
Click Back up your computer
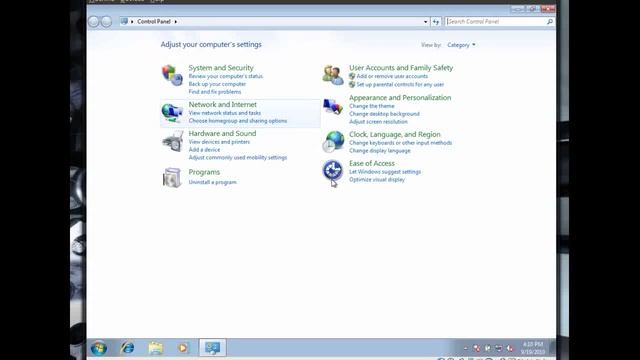(x=217, y=84)
